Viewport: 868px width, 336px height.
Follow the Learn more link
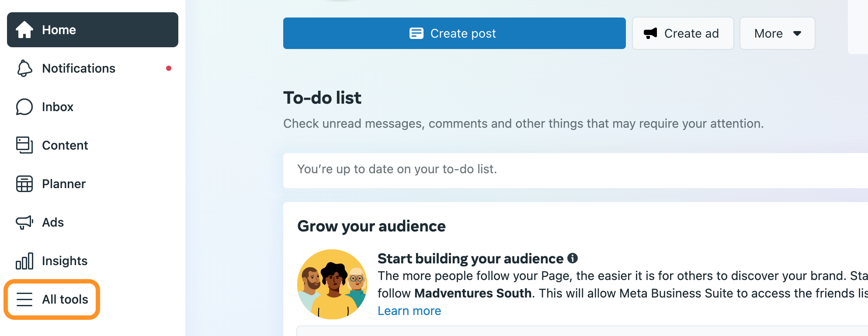(409, 311)
